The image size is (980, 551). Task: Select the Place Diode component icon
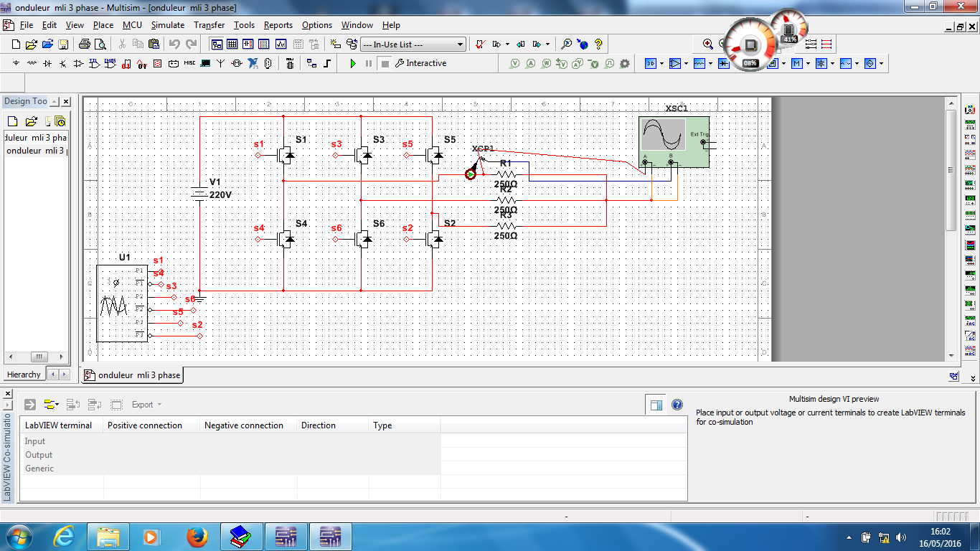[x=47, y=63]
